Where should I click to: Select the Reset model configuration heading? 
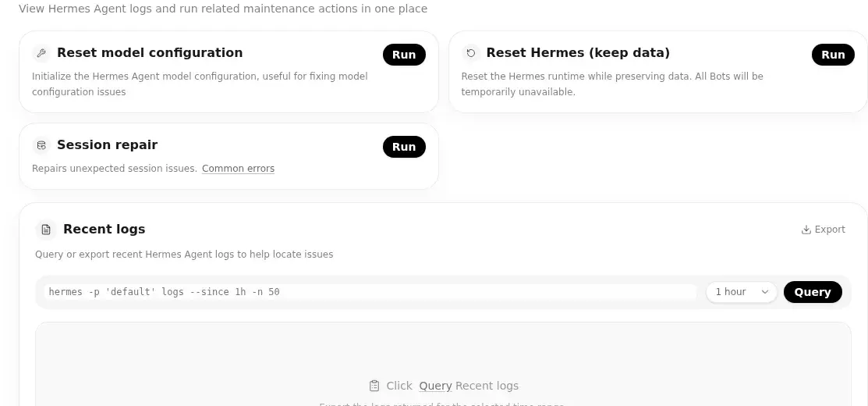(x=150, y=52)
